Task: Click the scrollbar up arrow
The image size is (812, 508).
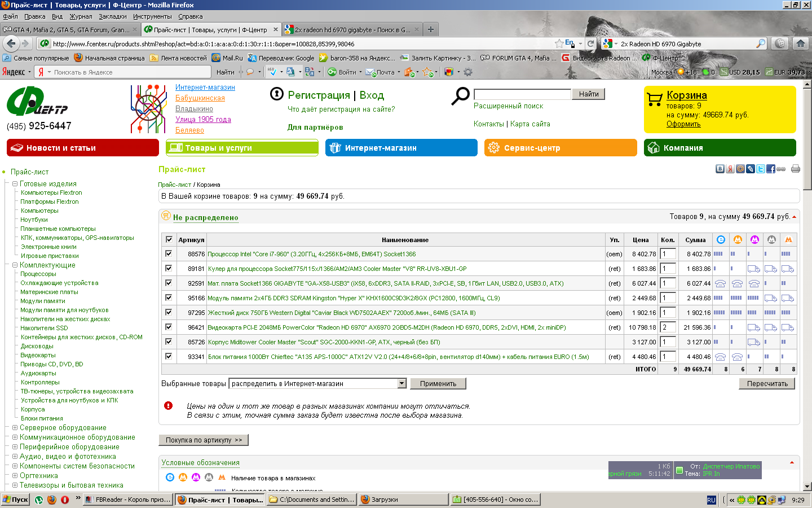Action: coord(807,85)
